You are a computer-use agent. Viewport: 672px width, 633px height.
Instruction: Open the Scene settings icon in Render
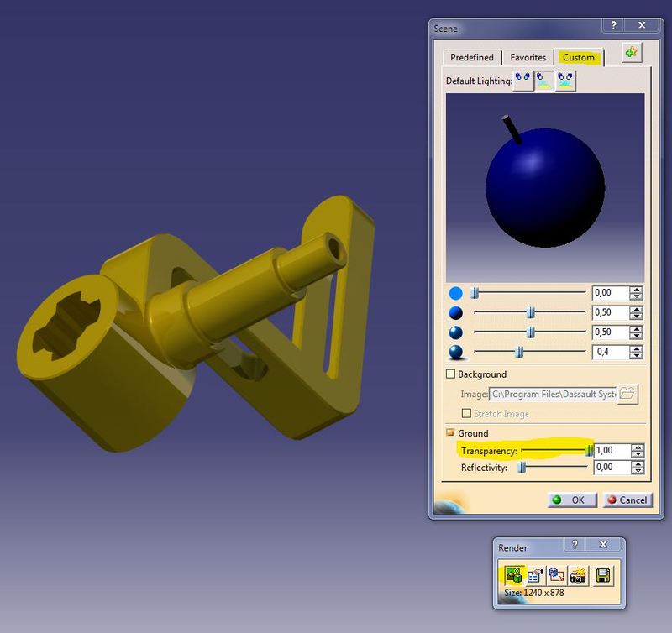[x=512, y=575]
